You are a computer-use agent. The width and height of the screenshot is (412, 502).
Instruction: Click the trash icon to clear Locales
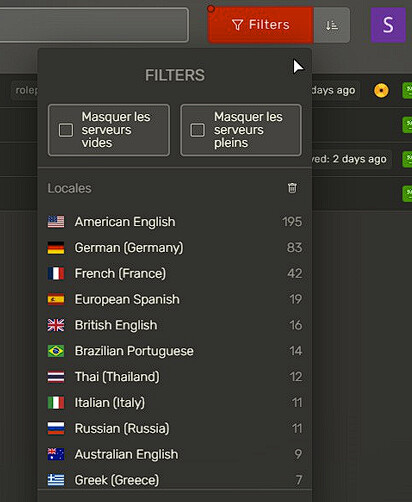(292, 188)
